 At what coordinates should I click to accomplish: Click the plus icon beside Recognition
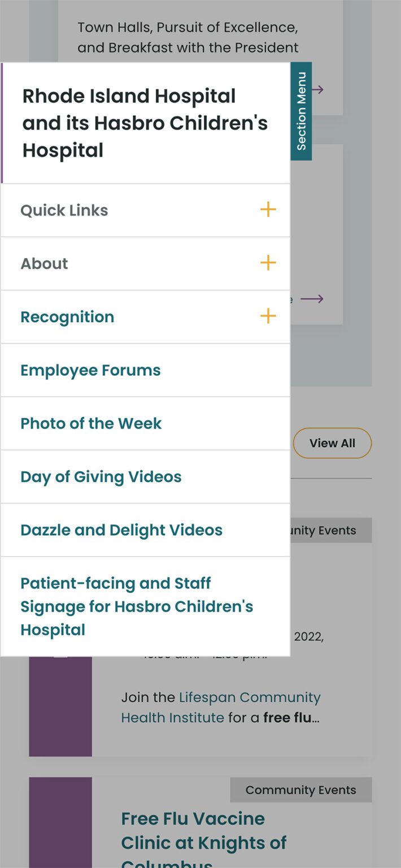coord(268,316)
